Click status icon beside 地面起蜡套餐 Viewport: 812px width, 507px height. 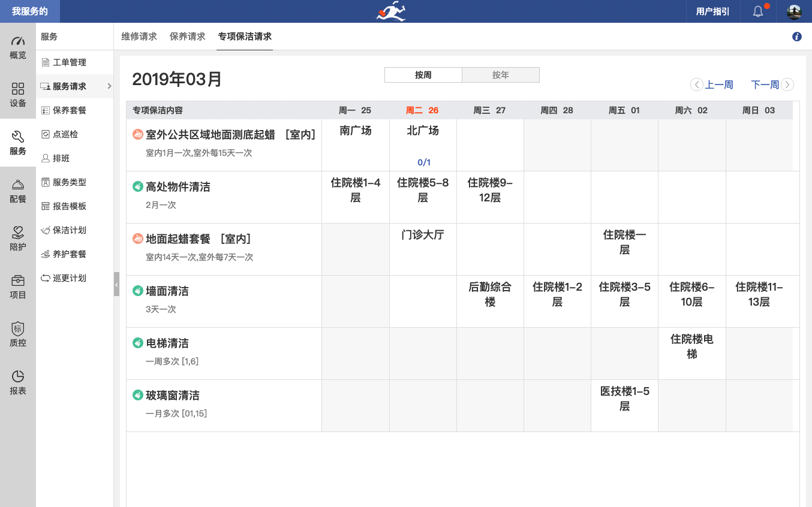point(138,239)
